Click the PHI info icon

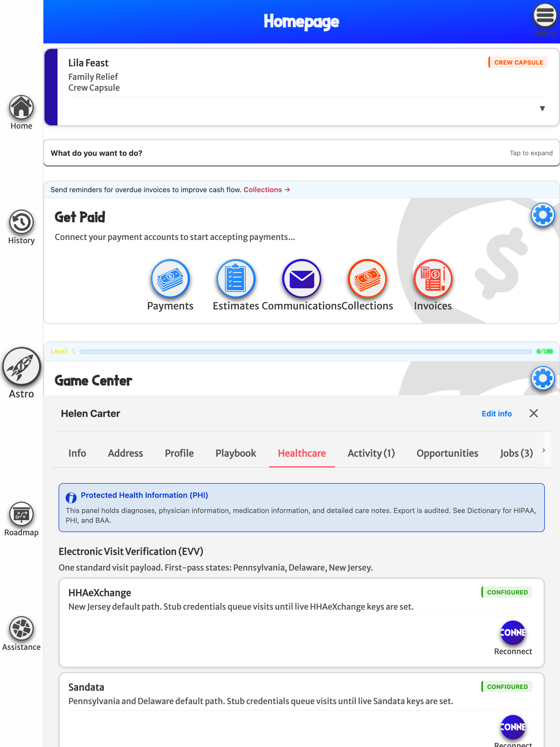point(71,498)
